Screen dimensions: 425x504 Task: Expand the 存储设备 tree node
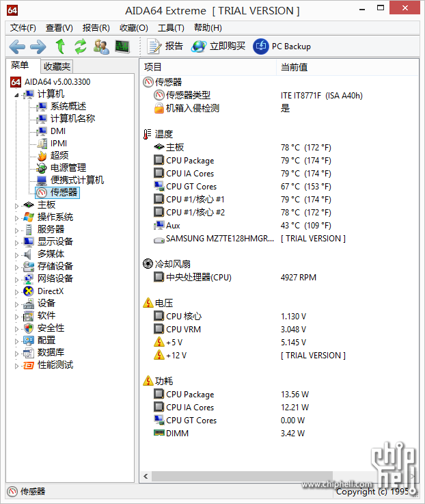pos(16,267)
